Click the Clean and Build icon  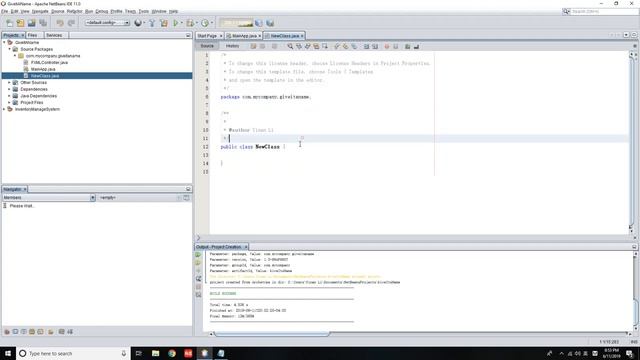point(164,23)
